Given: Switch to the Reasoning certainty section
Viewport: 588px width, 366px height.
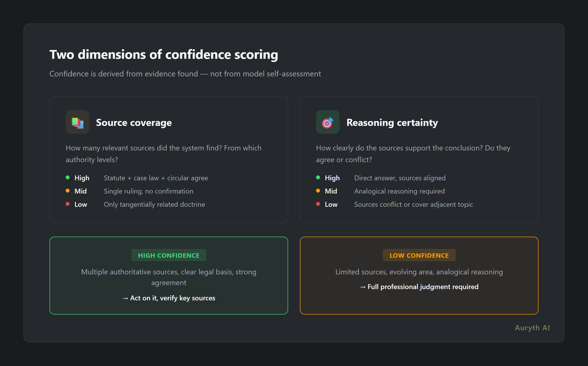Looking at the screenshot, I should point(392,122).
